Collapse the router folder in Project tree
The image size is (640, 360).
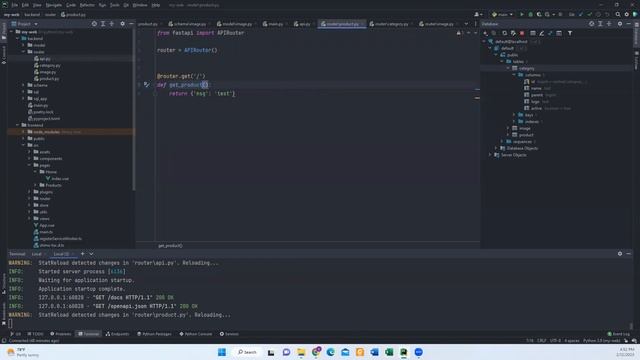coord(24,52)
